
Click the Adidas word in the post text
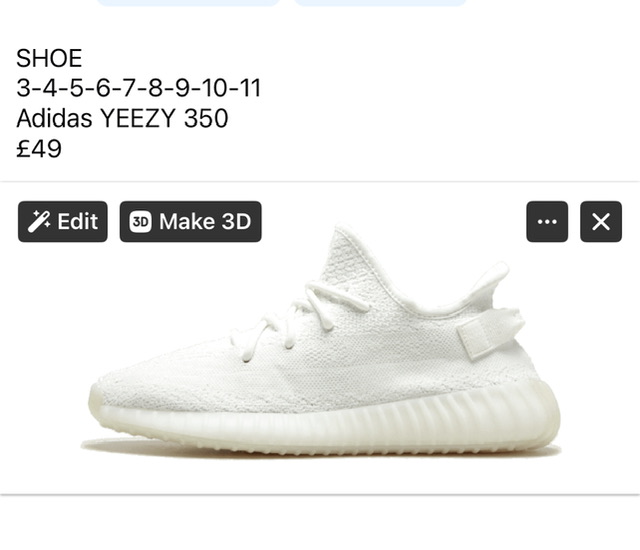click(54, 118)
